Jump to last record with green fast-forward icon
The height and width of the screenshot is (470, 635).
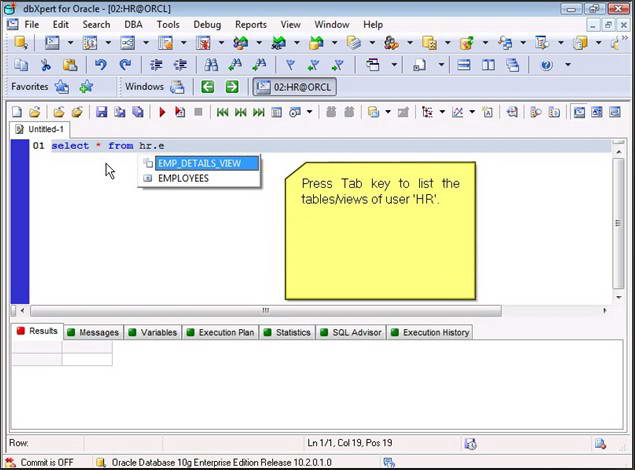pos(258,112)
